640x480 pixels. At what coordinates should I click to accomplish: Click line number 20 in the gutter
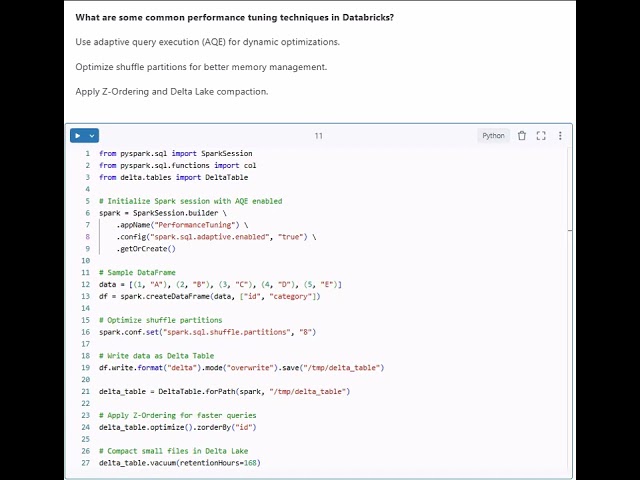point(85,380)
